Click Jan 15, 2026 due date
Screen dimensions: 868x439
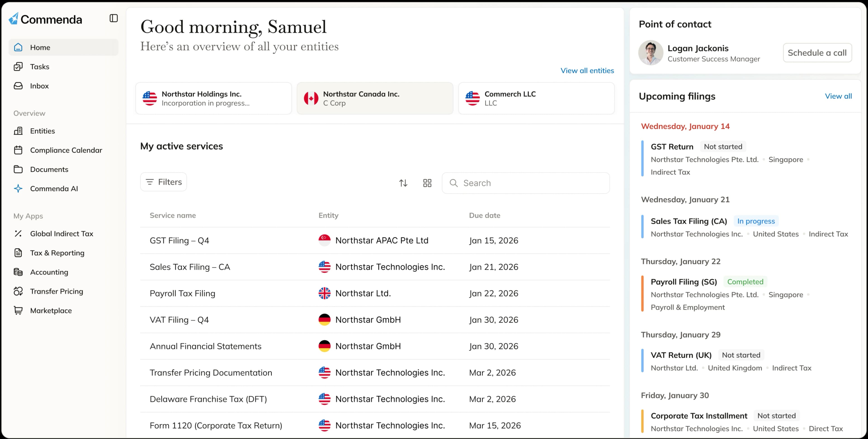point(494,241)
